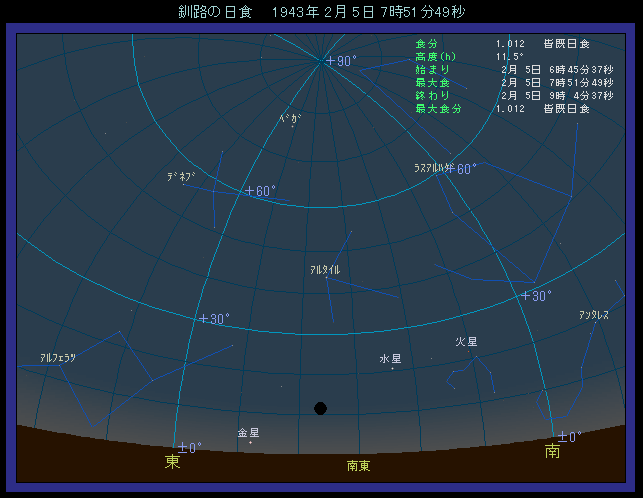Screen dimensions: 643x498
Task: Click the +90° zenith marker
Action: pyautogui.click(x=341, y=61)
